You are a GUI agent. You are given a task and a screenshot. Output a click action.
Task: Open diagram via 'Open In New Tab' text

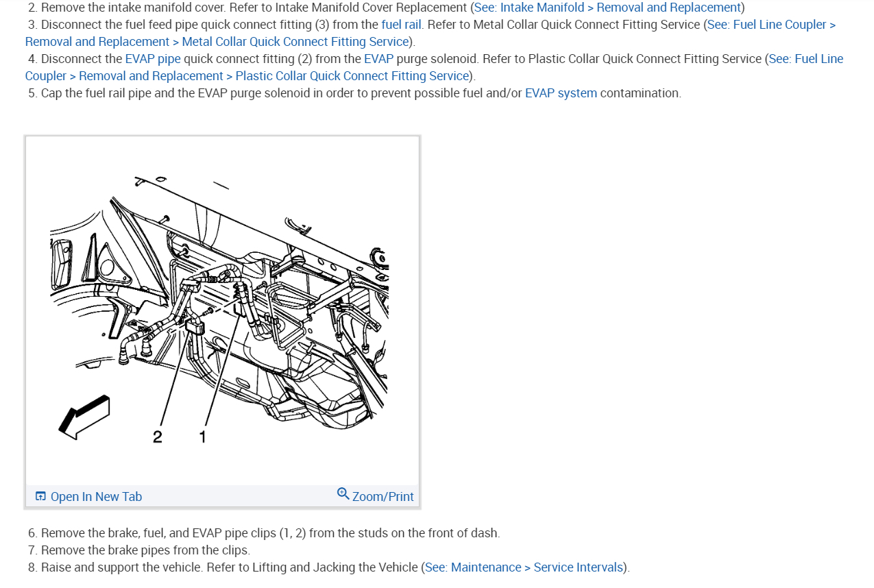pos(96,497)
